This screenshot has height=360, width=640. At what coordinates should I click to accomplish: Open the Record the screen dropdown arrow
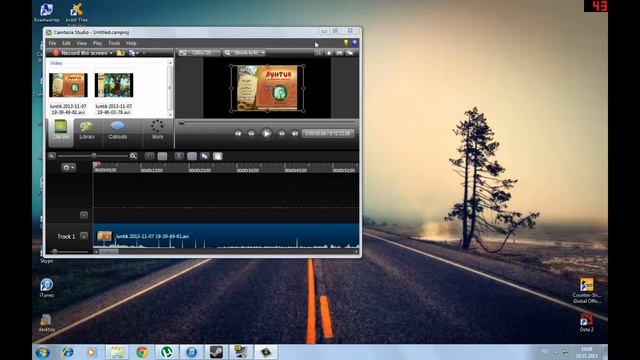pos(111,53)
